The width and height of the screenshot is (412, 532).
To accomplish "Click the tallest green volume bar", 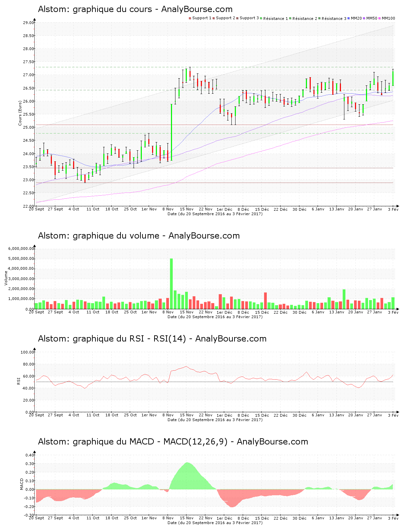I will click(171, 284).
